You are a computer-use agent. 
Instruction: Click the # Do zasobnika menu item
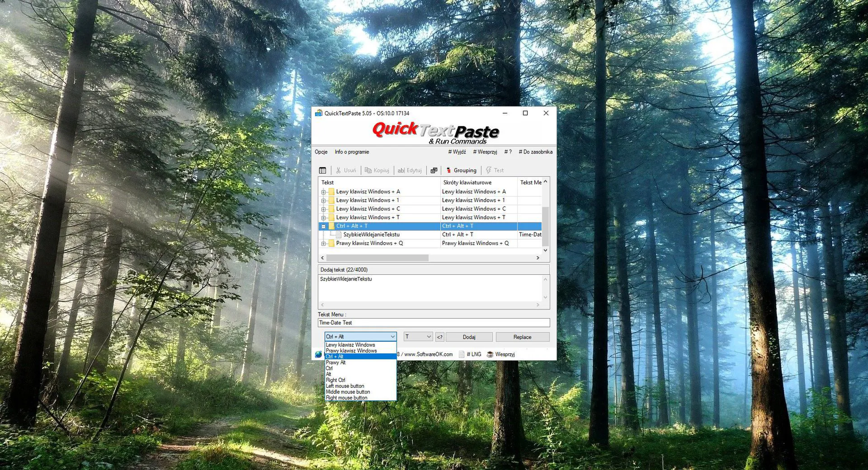point(535,152)
